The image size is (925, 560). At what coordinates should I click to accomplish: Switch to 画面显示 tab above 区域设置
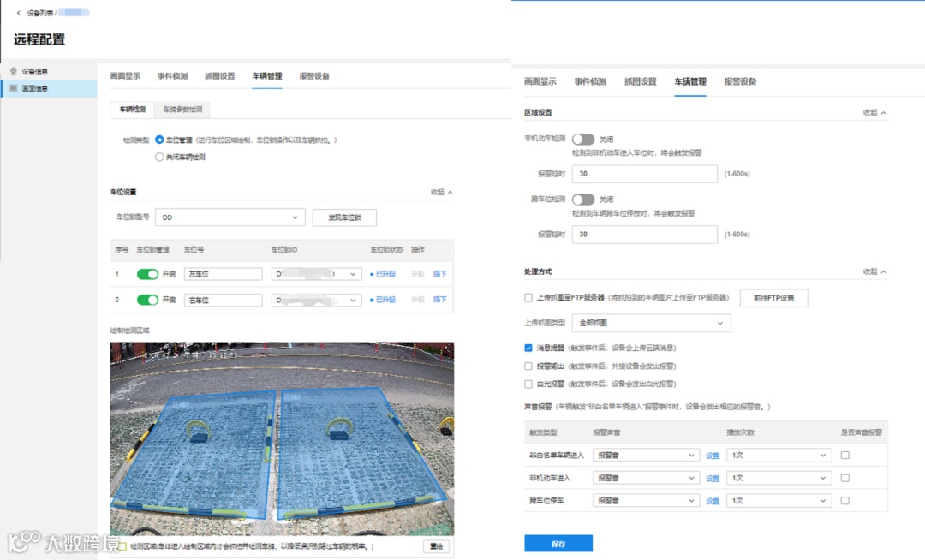coord(540,81)
